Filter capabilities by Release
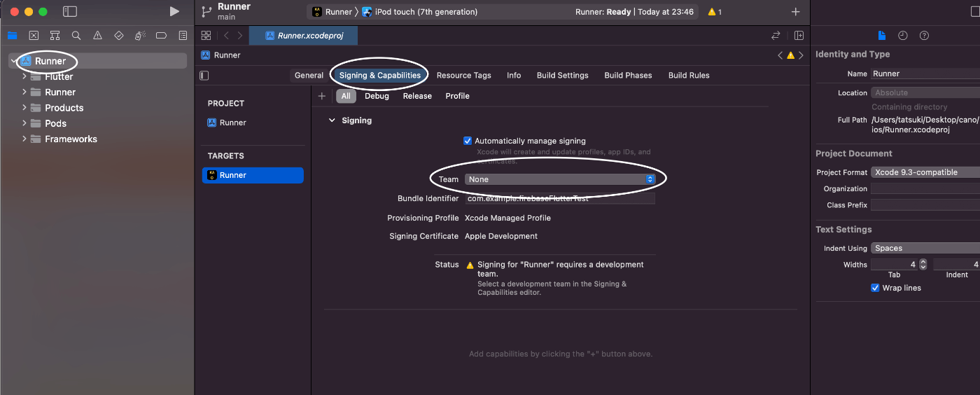This screenshot has height=395, width=980. coord(417,96)
